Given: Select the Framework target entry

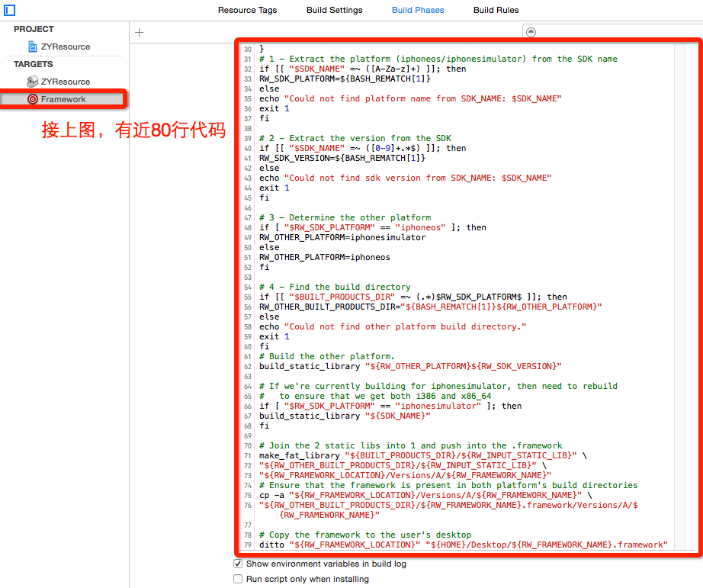Looking at the screenshot, I should click(x=63, y=99).
